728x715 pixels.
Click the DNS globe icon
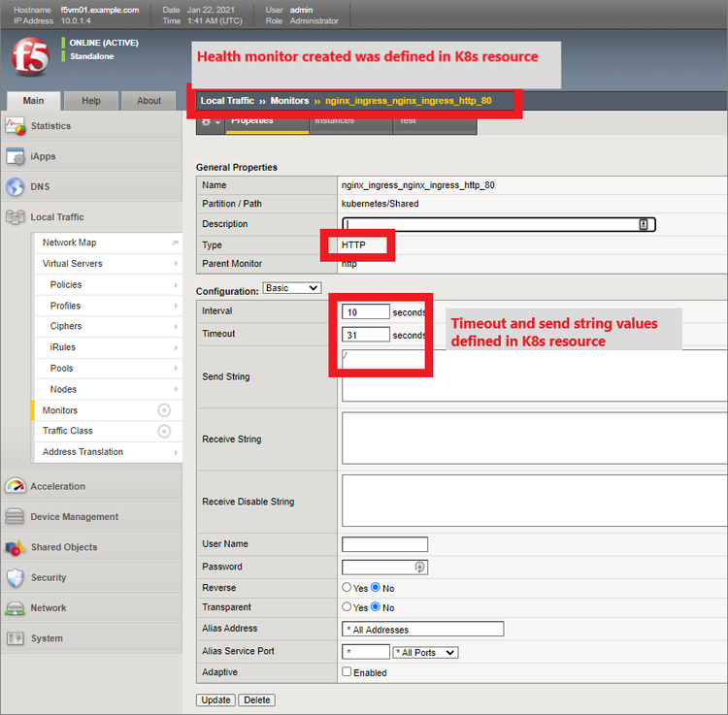point(15,186)
